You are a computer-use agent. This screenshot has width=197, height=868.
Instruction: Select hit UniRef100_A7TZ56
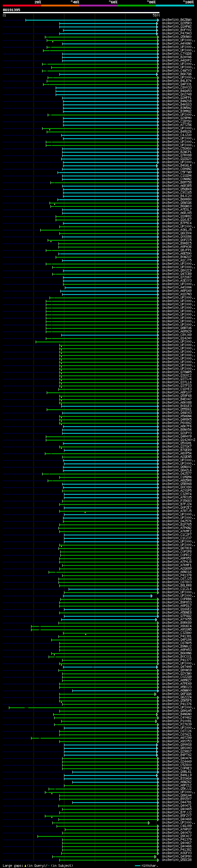(x=177, y=125)
